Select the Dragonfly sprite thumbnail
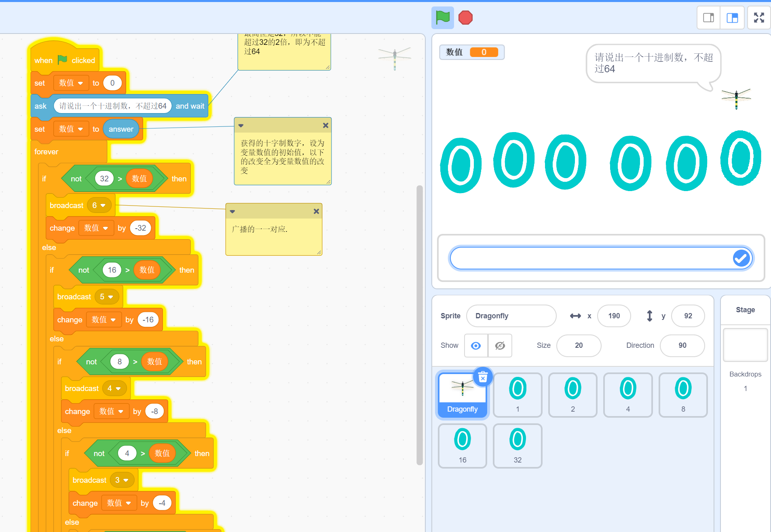The width and height of the screenshot is (771, 532). pyautogui.click(x=463, y=395)
